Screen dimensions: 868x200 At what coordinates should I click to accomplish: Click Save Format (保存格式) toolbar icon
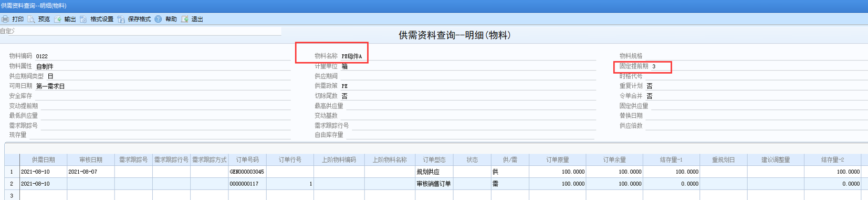(x=121, y=19)
